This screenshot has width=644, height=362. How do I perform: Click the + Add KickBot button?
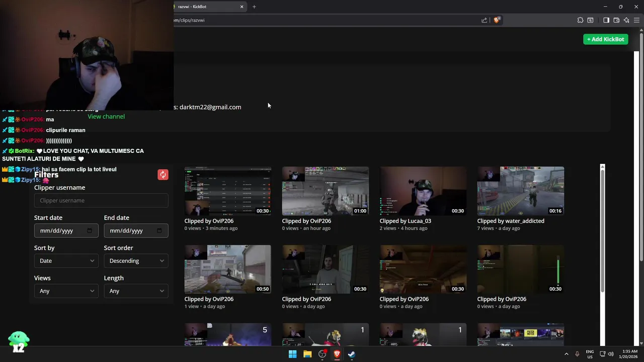(605, 39)
